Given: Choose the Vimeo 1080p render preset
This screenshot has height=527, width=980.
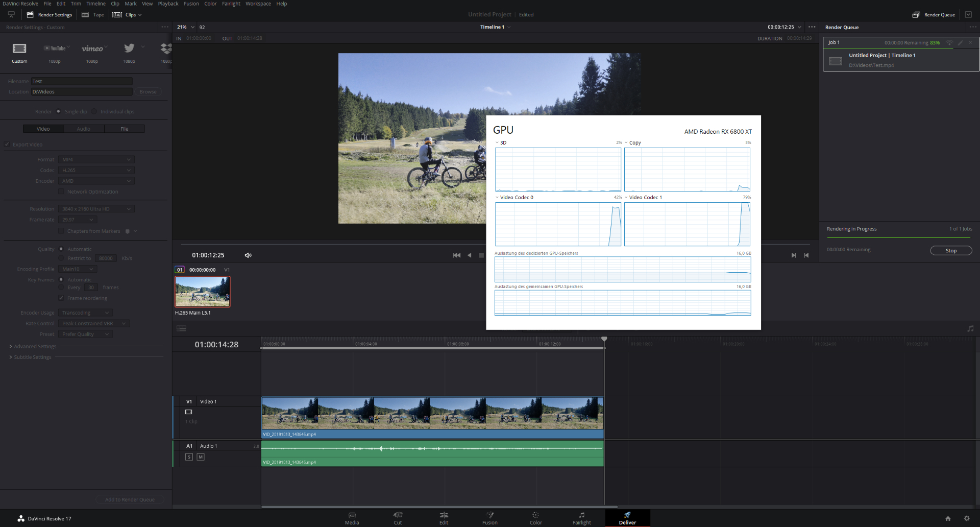Looking at the screenshot, I should click(92, 49).
